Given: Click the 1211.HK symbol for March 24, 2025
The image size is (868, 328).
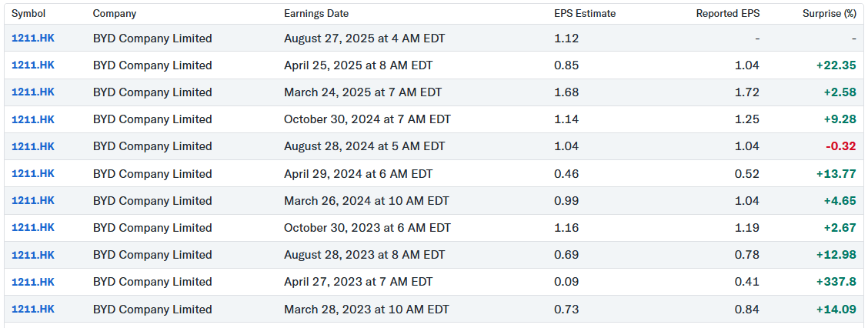Looking at the screenshot, I should [x=32, y=92].
